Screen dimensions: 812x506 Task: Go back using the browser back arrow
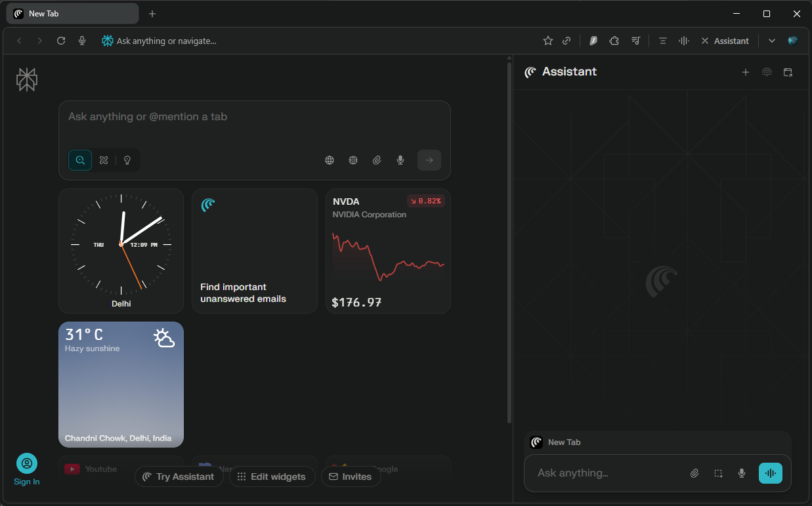19,41
